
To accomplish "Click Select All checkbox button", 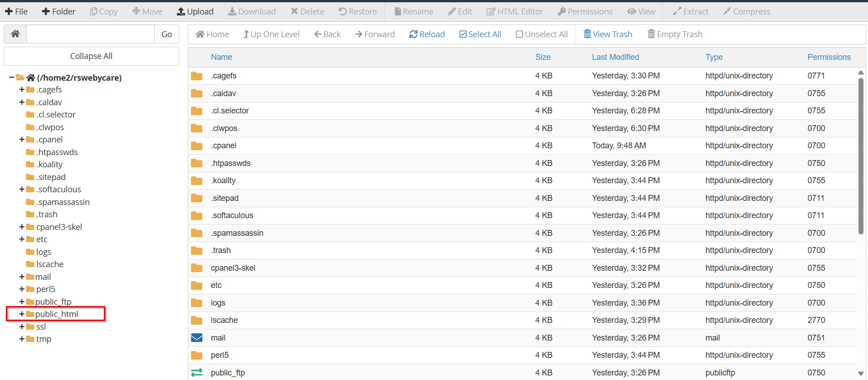I will pos(480,34).
